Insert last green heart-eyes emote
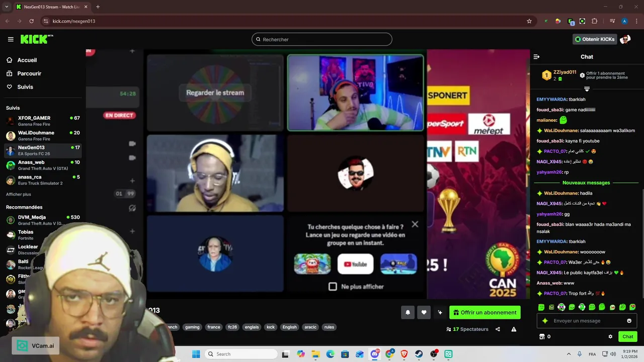The height and width of the screenshot is (362, 644). click(x=632, y=307)
